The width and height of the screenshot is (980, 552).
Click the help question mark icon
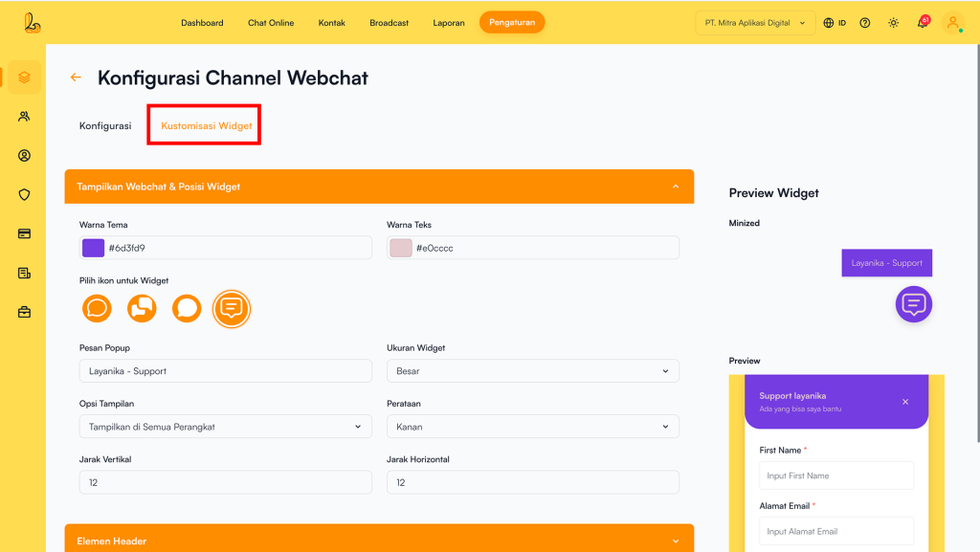coord(865,23)
